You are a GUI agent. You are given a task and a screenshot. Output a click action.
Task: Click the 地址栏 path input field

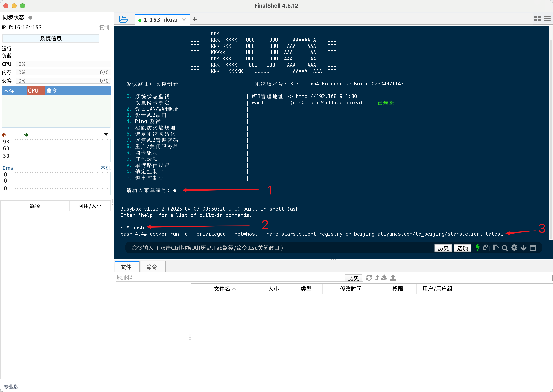(217, 278)
